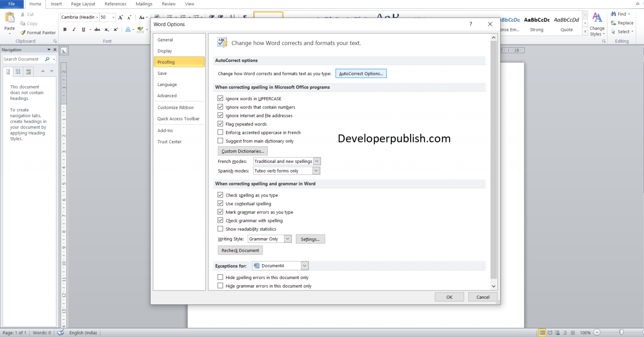The height and width of the screenshot is (337, 644).
Task: Click the Browse pages icon in Navigation pane
Action: (18, 72)
